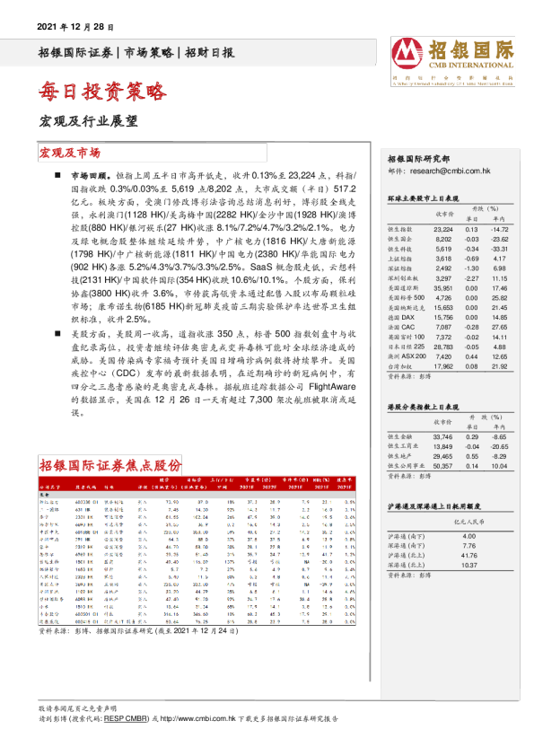Click the 恒生地产 value 29,465
The height and width of the screenshot is (756, 534).
443,457
